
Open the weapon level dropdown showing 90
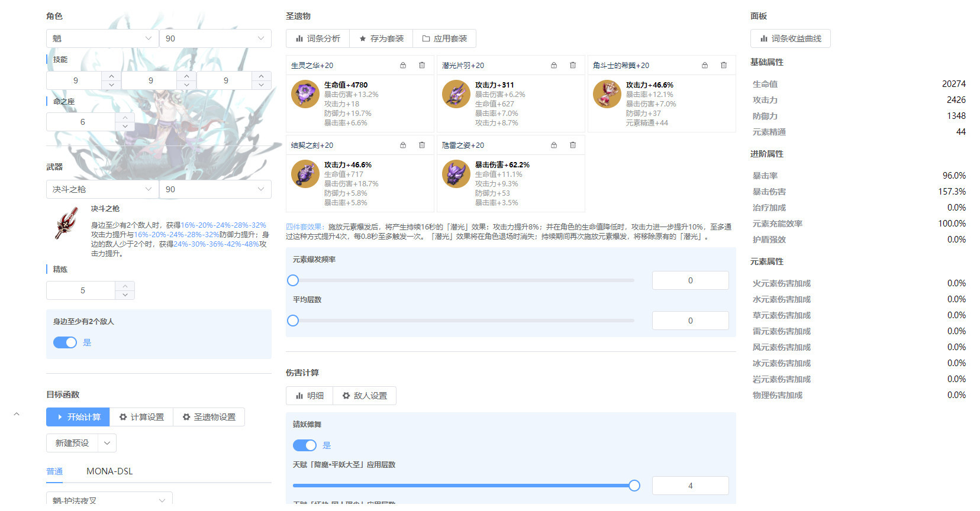tap(215, 189)
